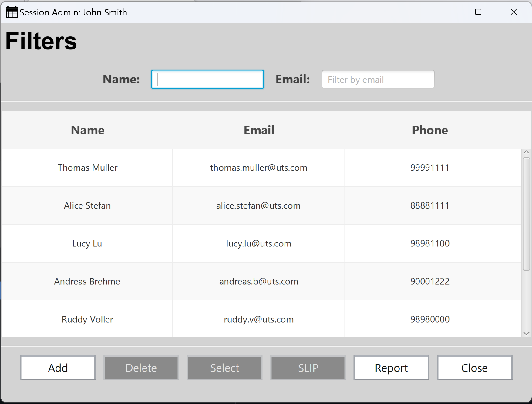The height and width of the screenshot is (404, 532).
Task: Click the scrollbar up arrow
Action: (x=526, y=152)
